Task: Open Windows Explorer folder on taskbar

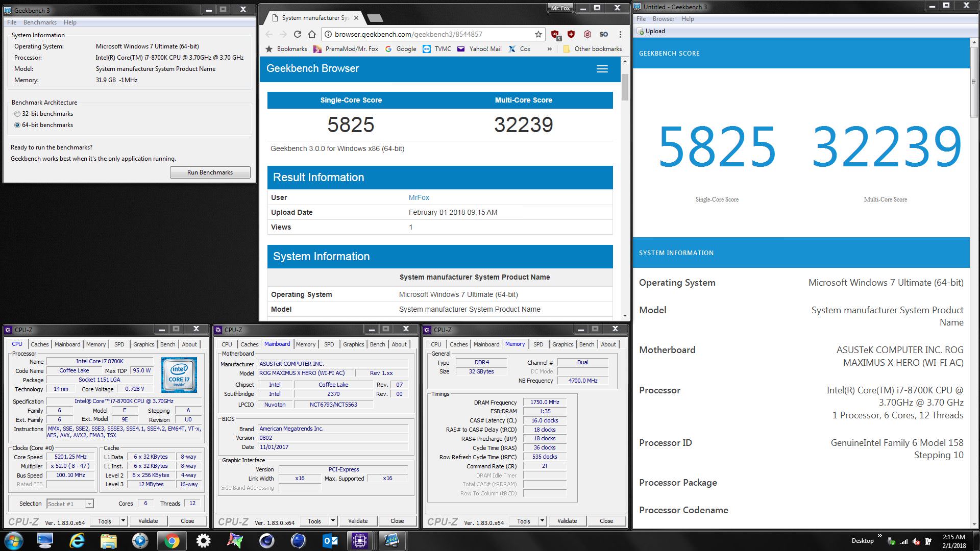Action: pos(109,540)
